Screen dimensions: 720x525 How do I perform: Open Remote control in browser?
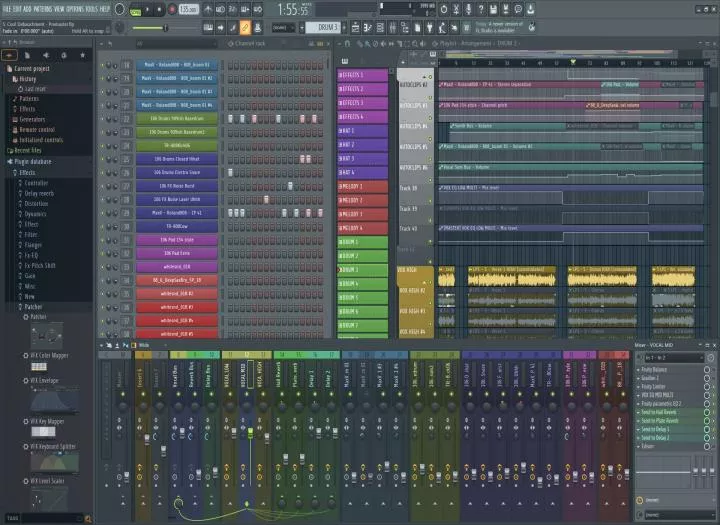34,130
